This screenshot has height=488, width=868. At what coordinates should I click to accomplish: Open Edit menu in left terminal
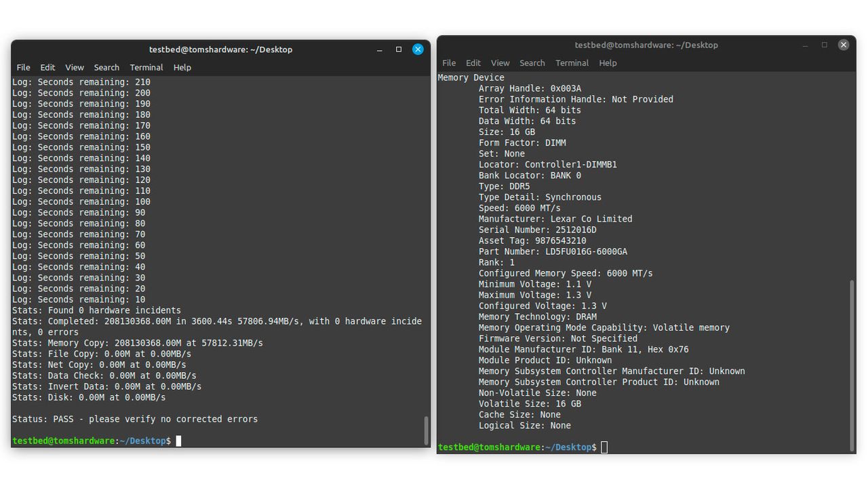tap(47, 67)
